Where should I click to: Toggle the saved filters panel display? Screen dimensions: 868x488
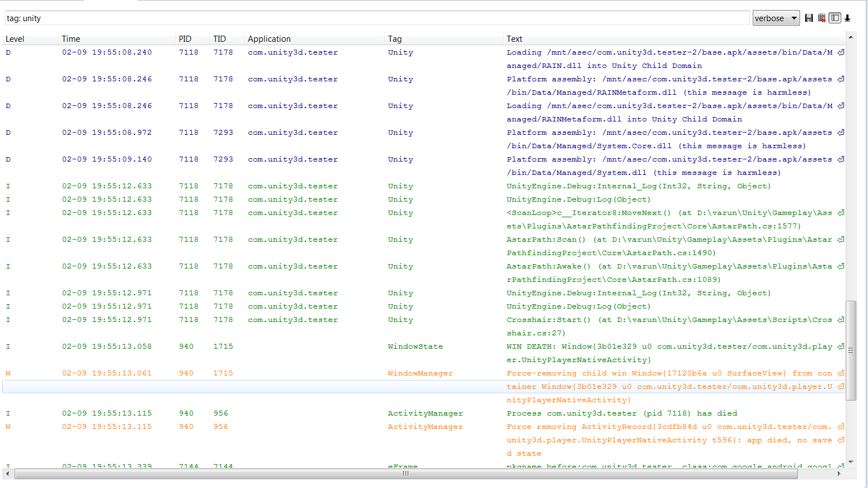[x=835, y=18]
